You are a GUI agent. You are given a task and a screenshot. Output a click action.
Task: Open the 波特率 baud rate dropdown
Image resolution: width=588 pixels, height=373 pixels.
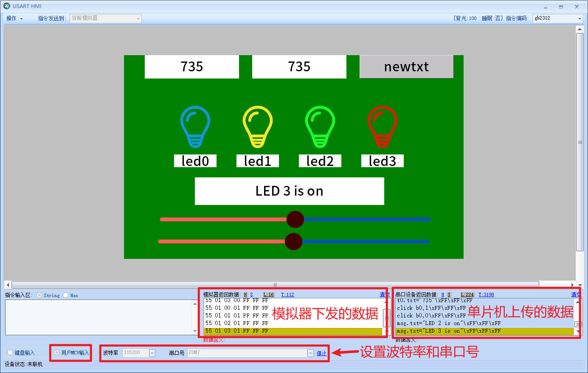pyautogui.click(x=152, y=353)
